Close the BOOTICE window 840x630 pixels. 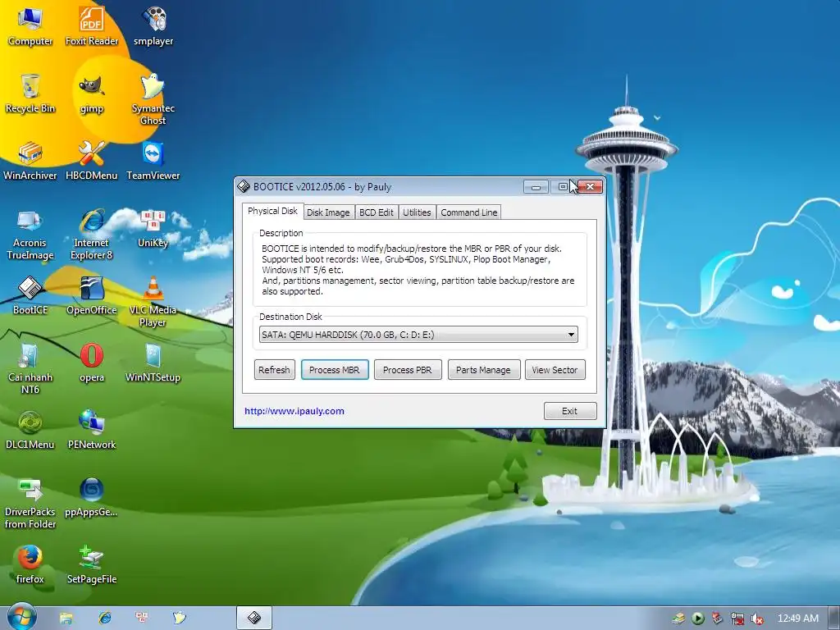(590, 186)
